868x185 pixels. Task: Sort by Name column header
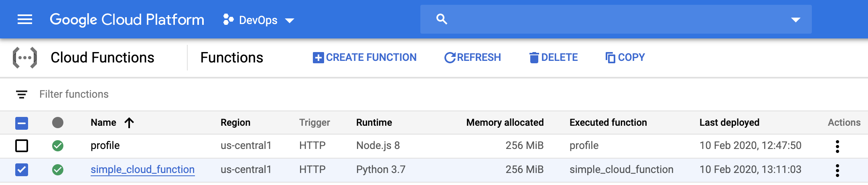pyautogui.click(x=103, y=123)
